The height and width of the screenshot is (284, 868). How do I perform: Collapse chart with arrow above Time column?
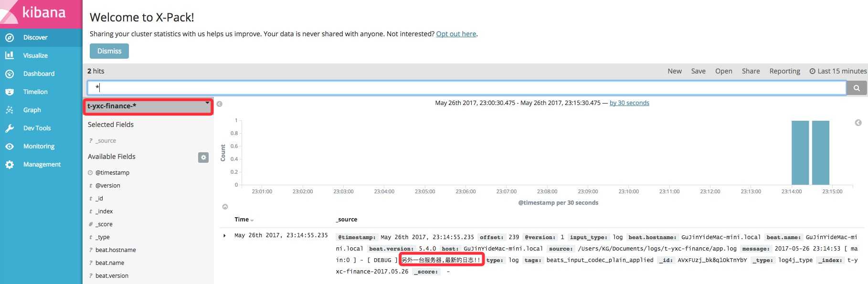(x=225, y=207)
